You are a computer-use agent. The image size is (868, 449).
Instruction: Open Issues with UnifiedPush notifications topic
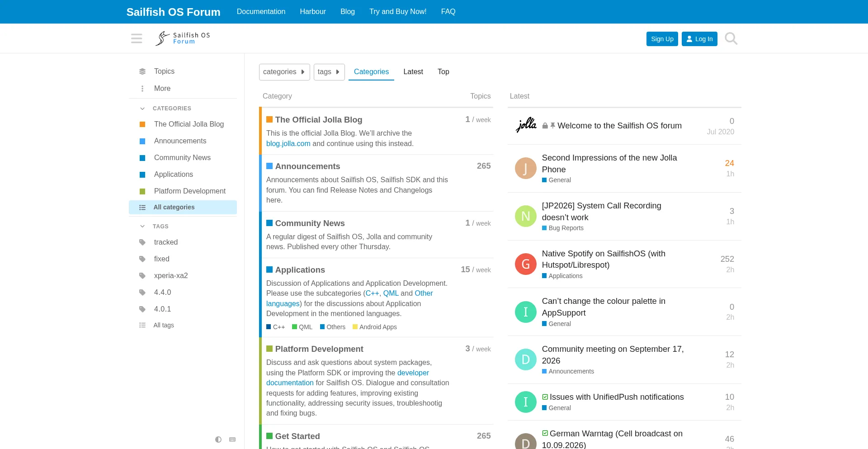(x=617, y=397)
